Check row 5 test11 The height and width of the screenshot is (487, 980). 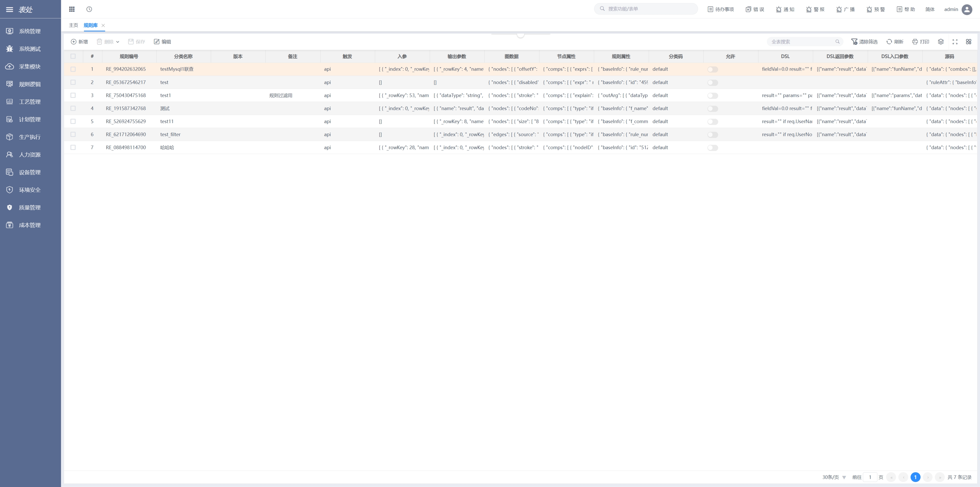(73, 121)
